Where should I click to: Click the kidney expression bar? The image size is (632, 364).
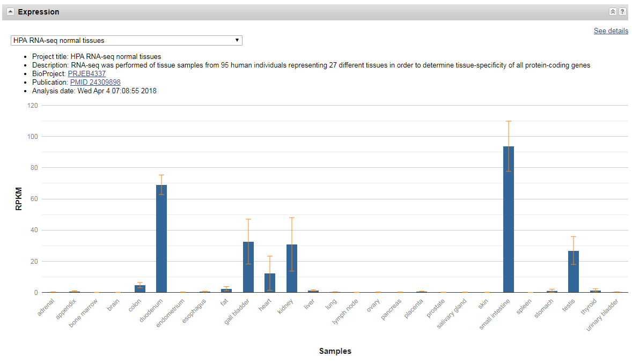click(x=291, y=268)
